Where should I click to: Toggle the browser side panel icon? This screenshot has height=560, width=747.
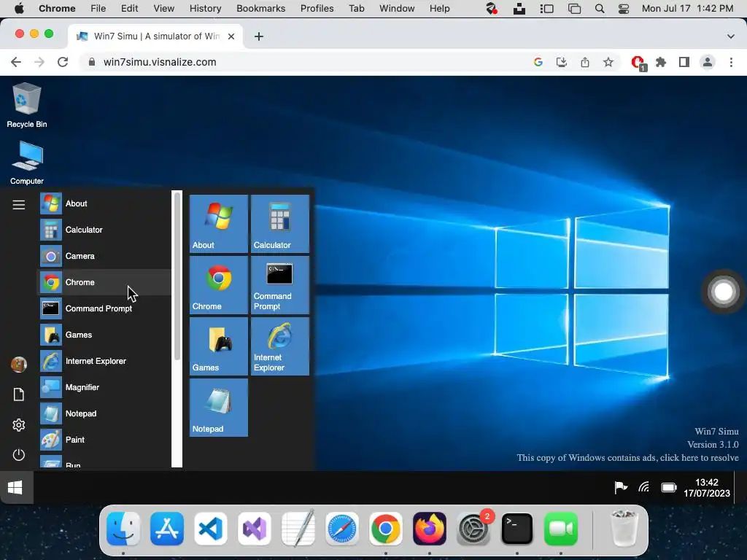click(x=684, y=62)
